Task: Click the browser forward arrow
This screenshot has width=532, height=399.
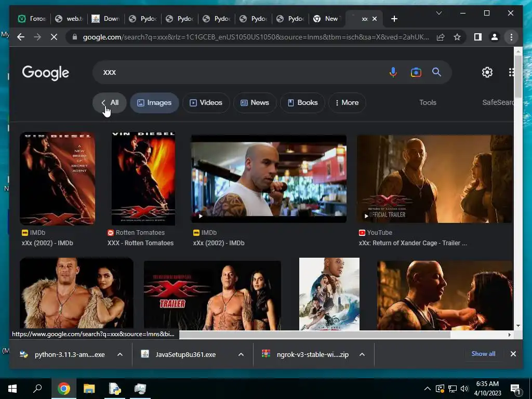Action: tap(37, 37)
